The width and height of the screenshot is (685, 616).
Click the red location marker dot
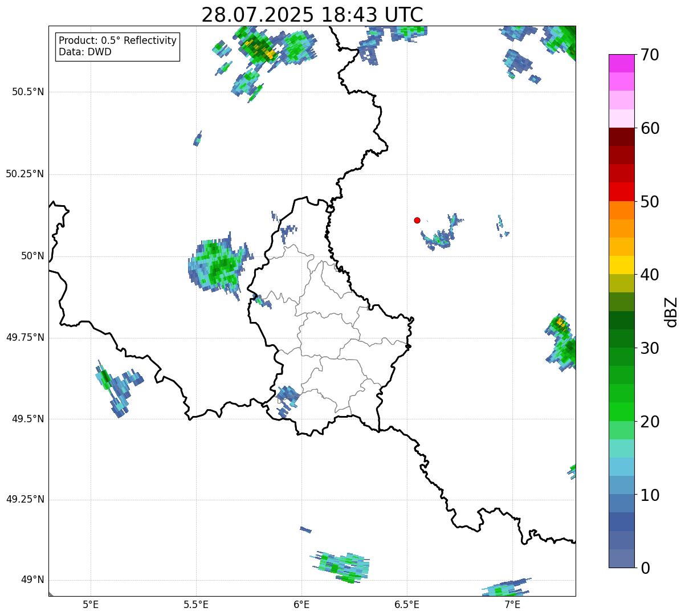(x=417, y=220)
